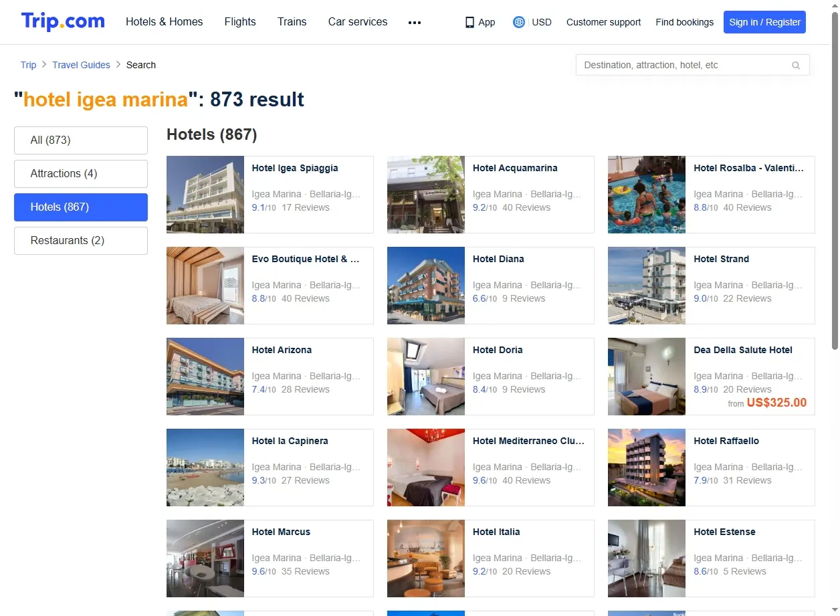
Task: Open Hotel Diana photo
Action: pyautogui.click(x=426, y=286)
